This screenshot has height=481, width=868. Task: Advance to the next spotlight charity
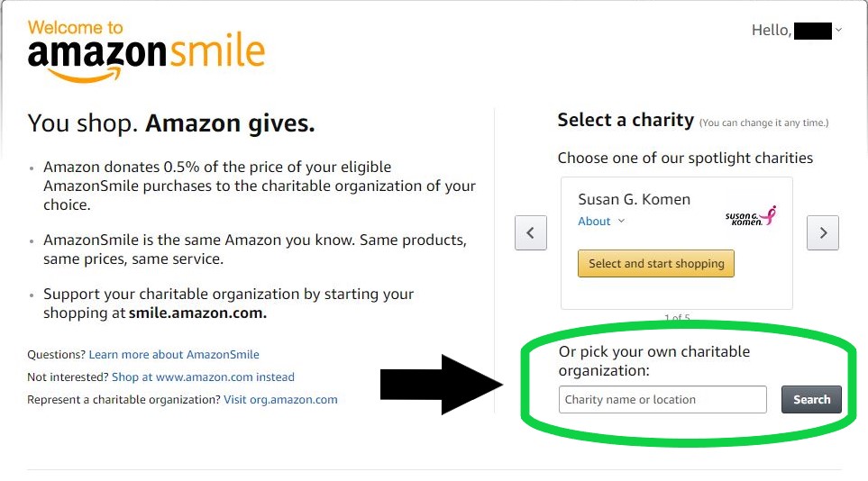823,232
